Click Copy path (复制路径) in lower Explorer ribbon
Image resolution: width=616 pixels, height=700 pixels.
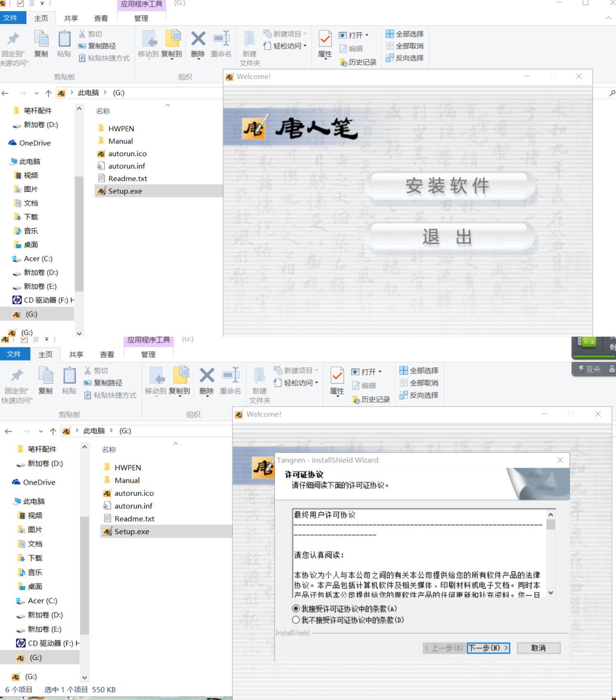(x=103, y=383)
